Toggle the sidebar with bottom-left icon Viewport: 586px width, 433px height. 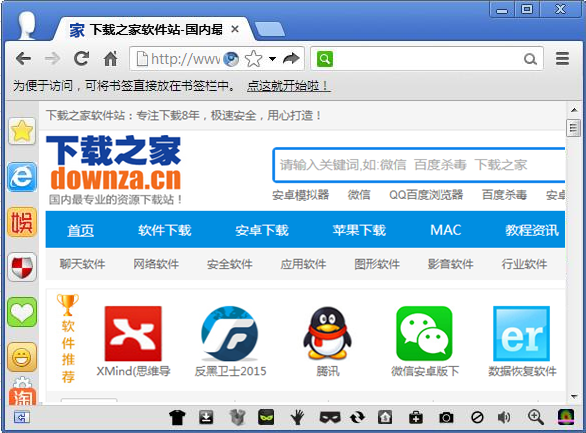[x=22, y=417]
